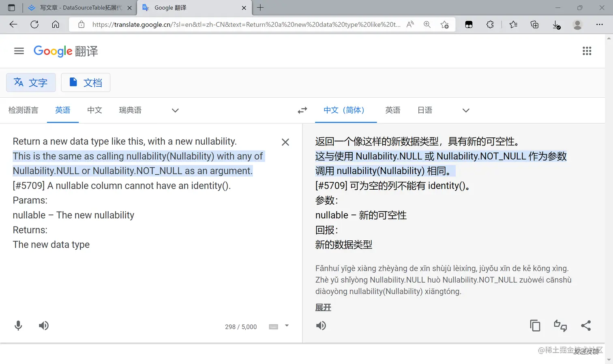Click the Tampermonkey extension icon
Viewport: 613px width, 364px height.
pos(469,24)
